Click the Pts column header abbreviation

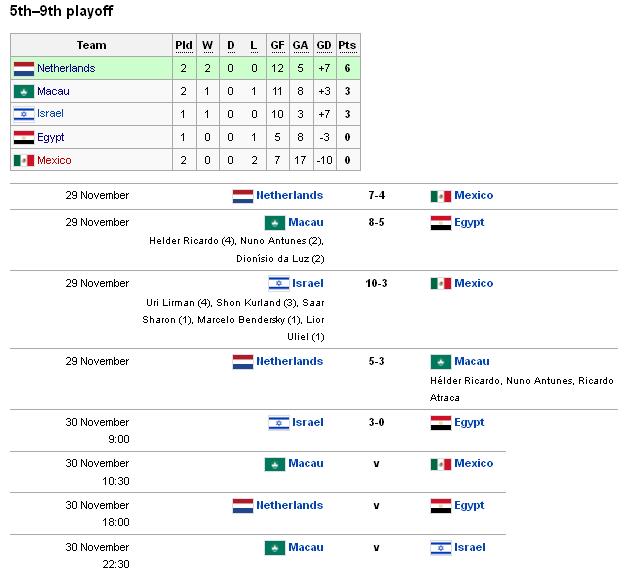347,45
